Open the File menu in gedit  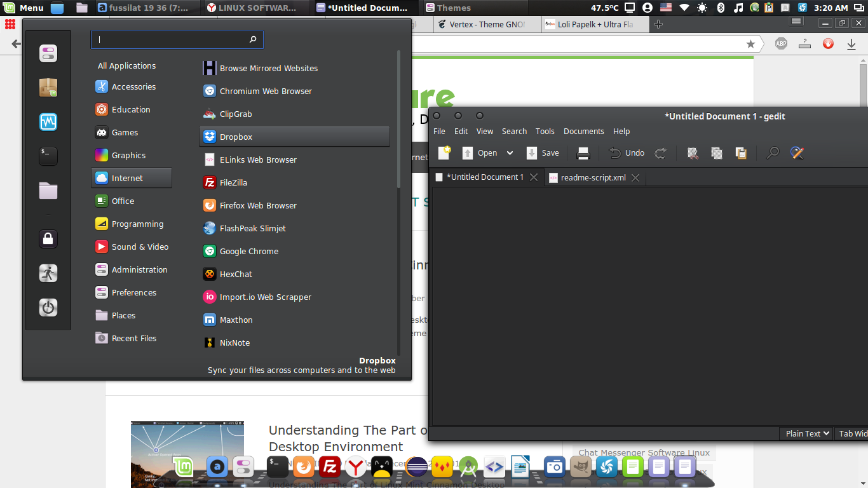(440, 132)
